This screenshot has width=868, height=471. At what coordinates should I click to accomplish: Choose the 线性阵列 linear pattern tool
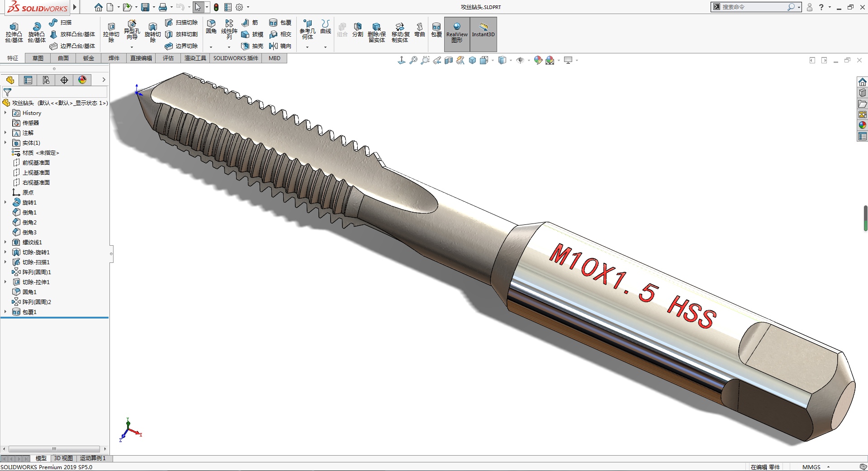[x=229, y=30]
